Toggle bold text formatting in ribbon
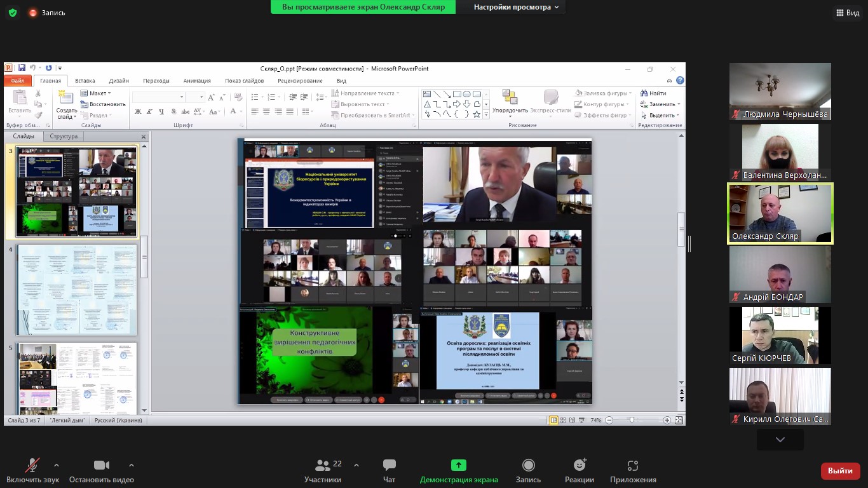Image resolution: width=868 pixels, height=488 pixels. (138, 112)
